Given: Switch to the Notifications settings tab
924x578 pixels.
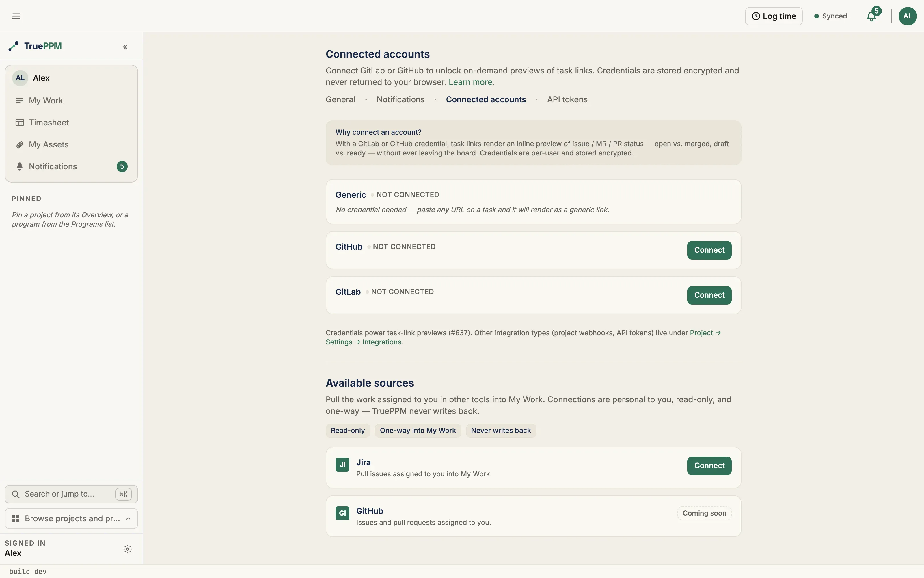Looking at the screenshot, I should (400, 99).
